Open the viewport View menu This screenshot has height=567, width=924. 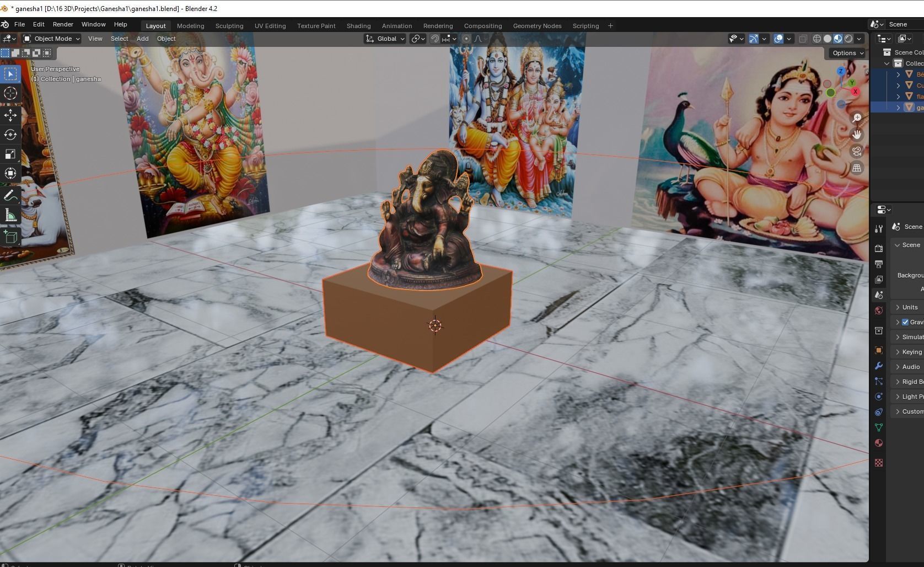(95, 39)
